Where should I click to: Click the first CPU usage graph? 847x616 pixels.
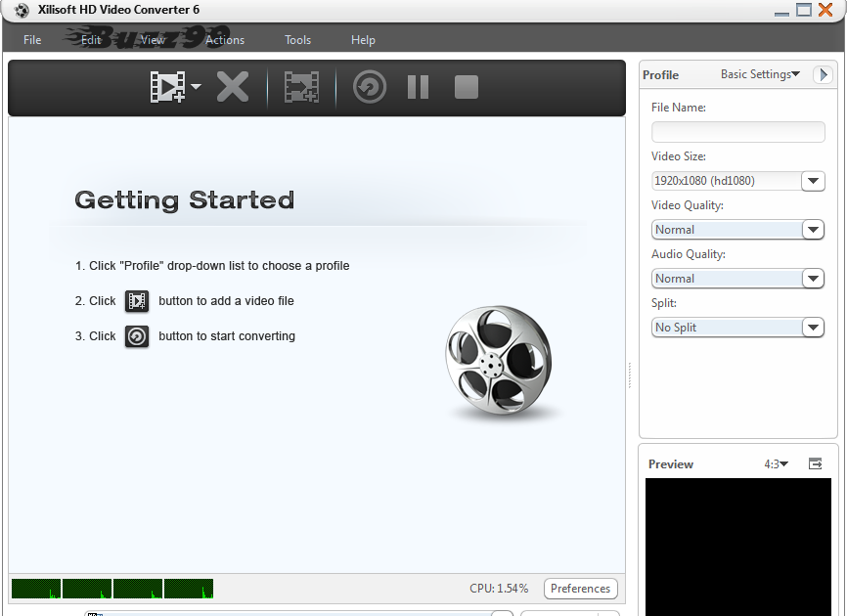pos(36,589)
